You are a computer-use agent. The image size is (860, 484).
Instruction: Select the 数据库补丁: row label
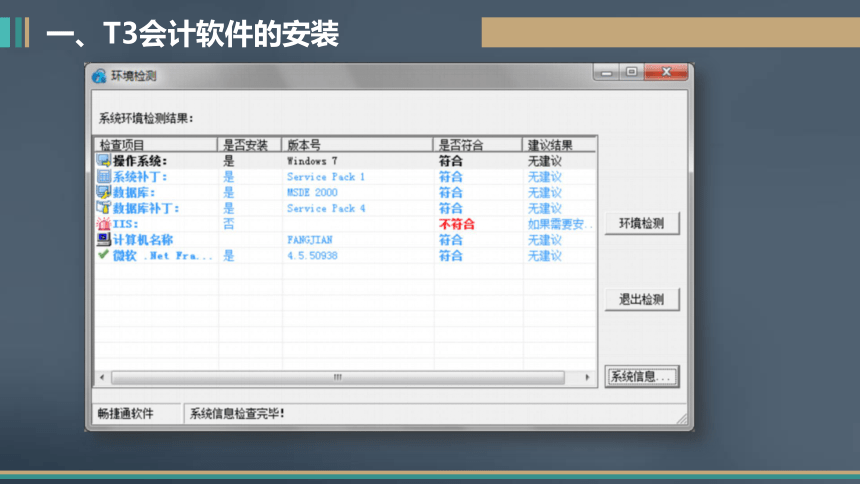click(x=146, y=209)
